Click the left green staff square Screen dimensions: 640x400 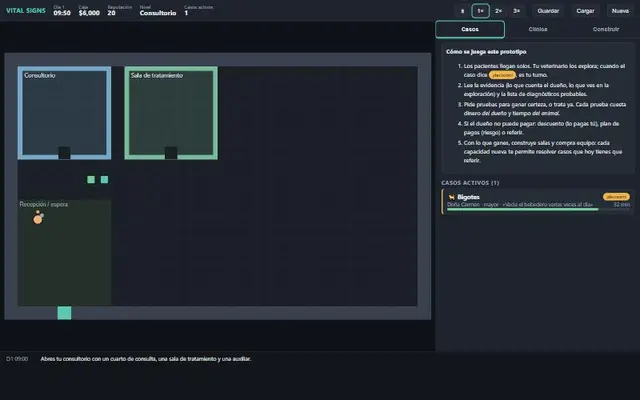pyautogui.click(x=91, y=180)
